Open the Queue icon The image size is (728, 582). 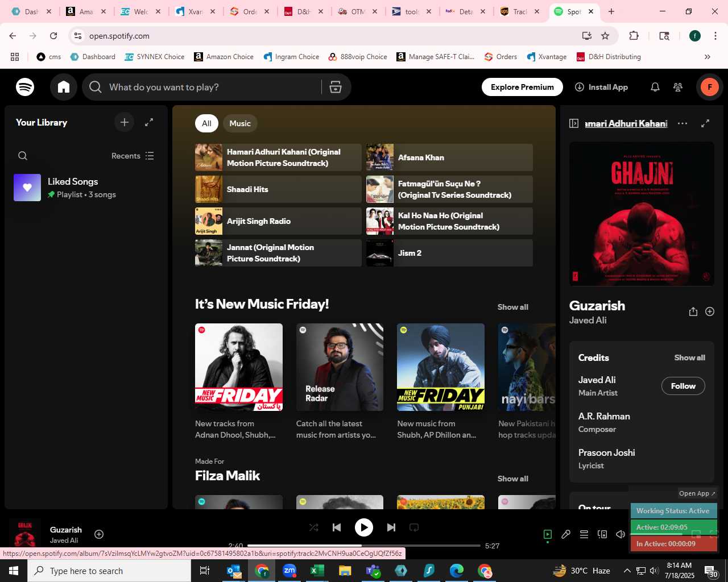(584, 534)
